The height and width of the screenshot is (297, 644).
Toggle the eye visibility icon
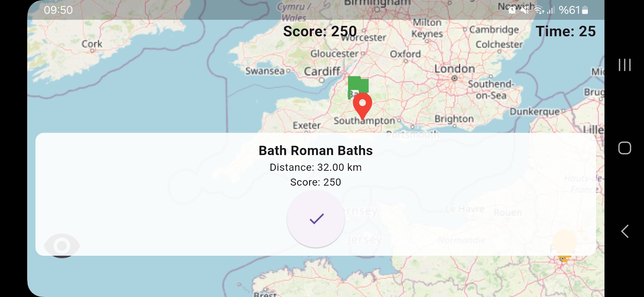coord(62,246)
